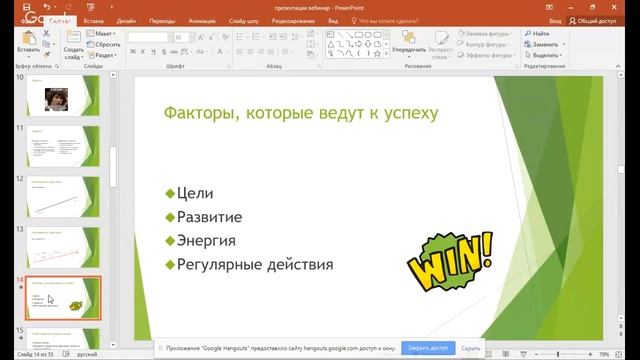Select slide 13 thumbnail

63,247
